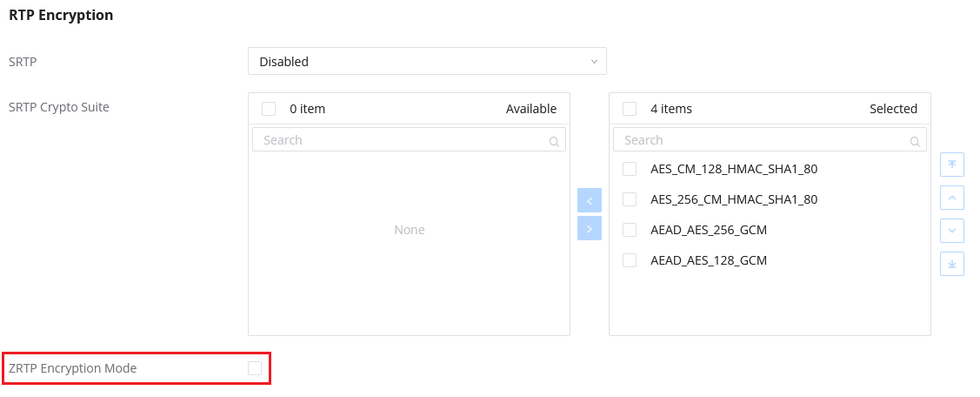
Task: Click the Selected list search field
Action: click(770, 139)
